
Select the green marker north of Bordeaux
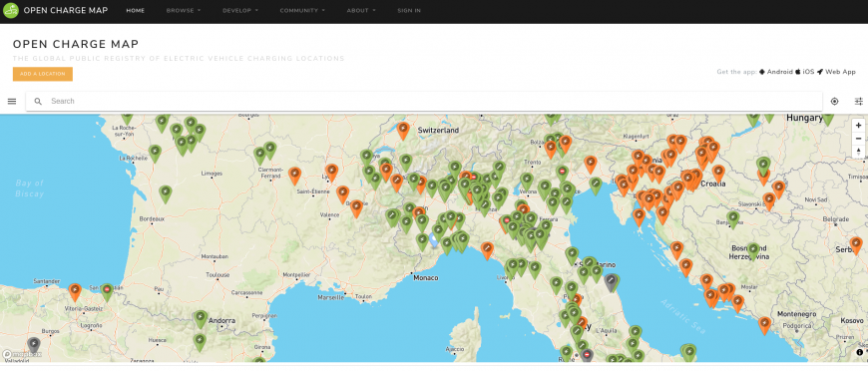click(165, 193)
